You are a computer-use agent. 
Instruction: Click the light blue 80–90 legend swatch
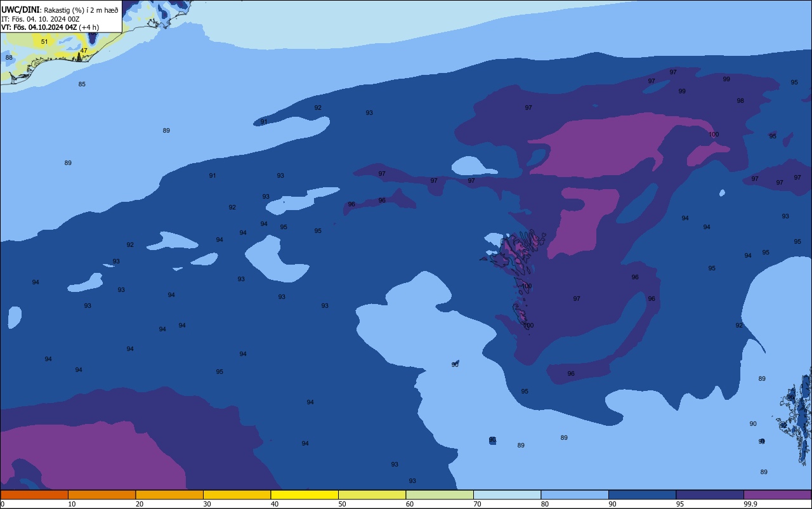coord(575,494)
